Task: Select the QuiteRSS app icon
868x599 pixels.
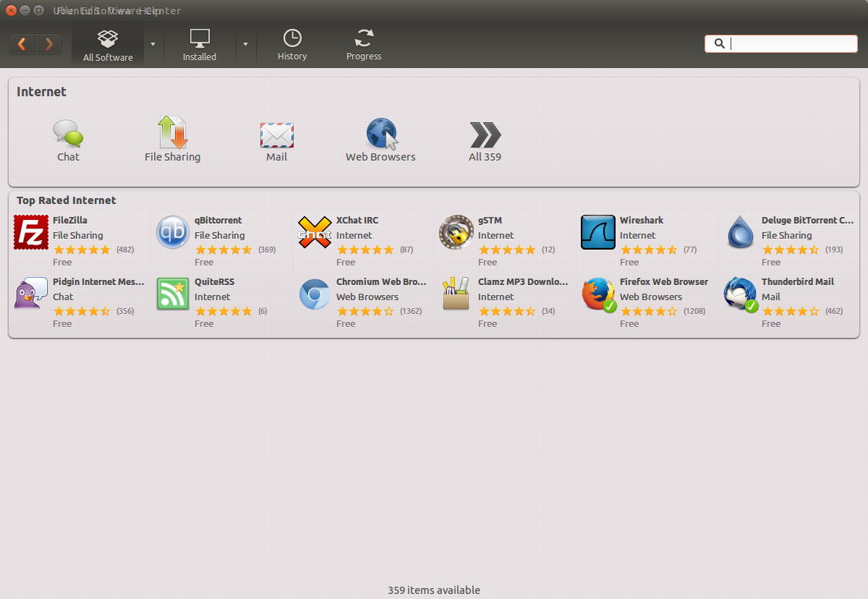Action: pos(173,294)
